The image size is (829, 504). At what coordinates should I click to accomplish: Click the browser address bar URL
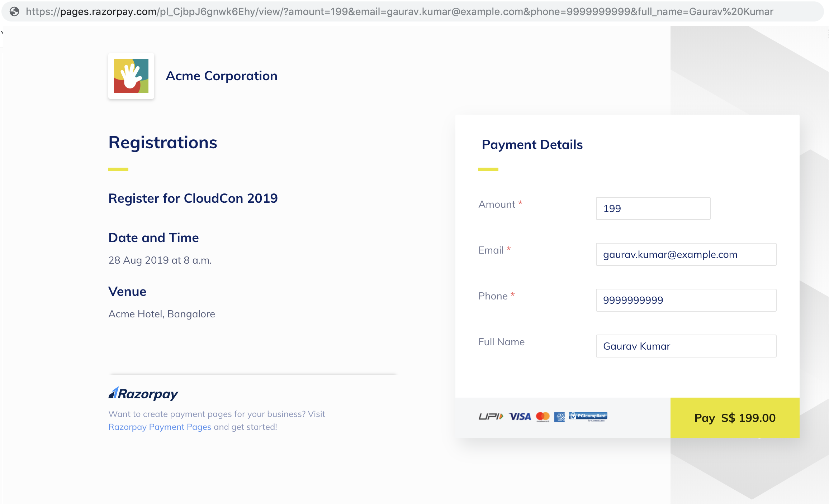click(x=394, y=12)
